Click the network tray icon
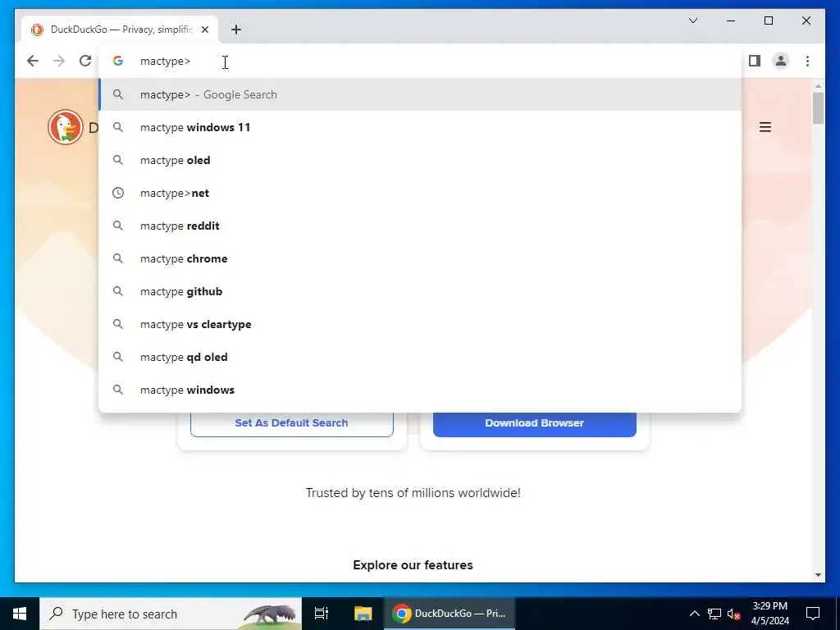The height and width of the screenshot is (630, 840). 714,614
